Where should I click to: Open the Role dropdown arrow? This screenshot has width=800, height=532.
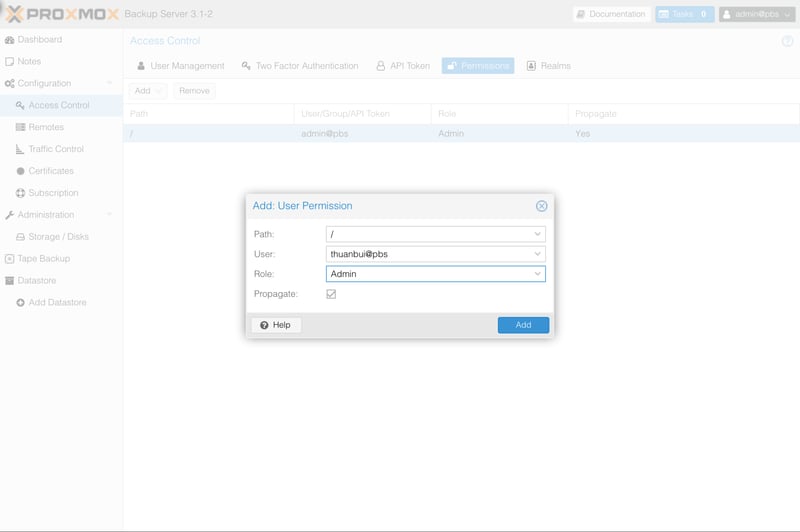(x=537, y=274)
